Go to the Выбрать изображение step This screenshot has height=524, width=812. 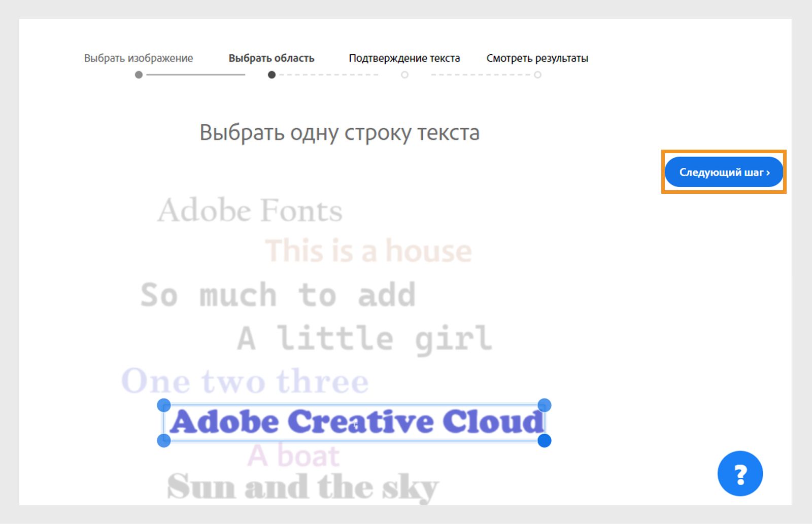point(139,58)
